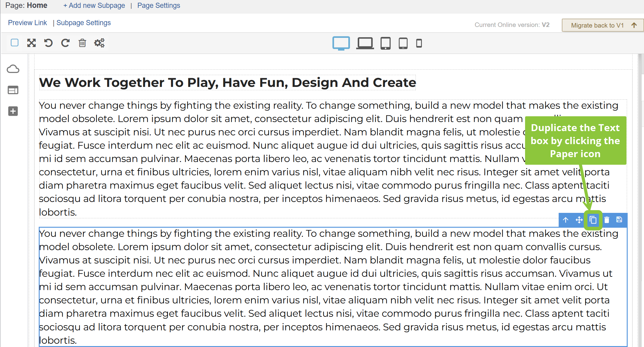Switch to laptop preview mode
The image size is (644, 347).
(365, 43)
